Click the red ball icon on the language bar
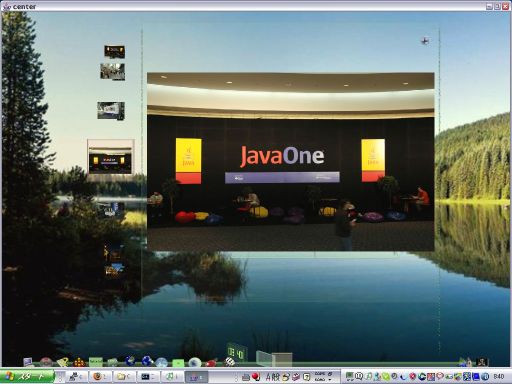This screenshot has height=384, width=512. 256,377
